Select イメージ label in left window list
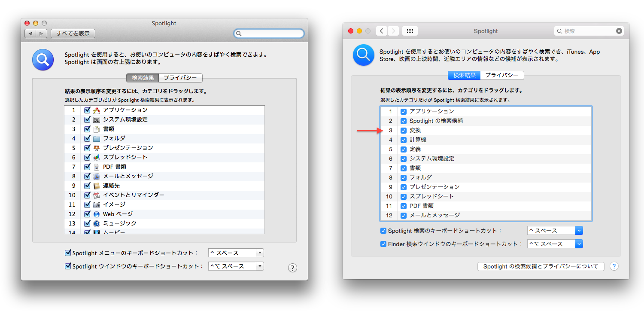Screen dimensions: 644x311 (x=114, y=205)
